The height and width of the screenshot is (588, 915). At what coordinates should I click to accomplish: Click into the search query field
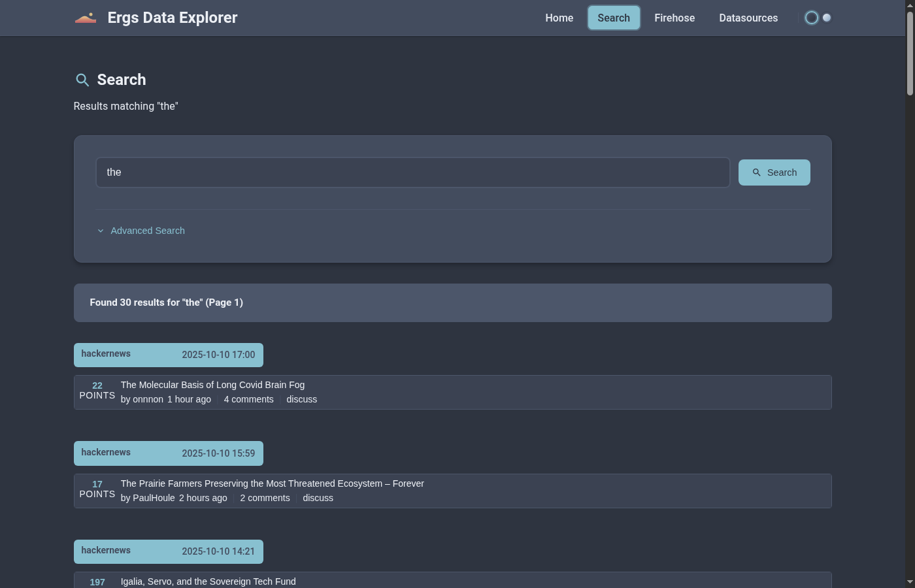412,172
